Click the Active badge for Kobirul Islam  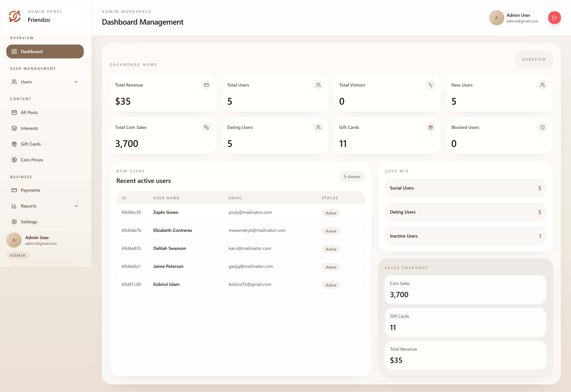331,285
